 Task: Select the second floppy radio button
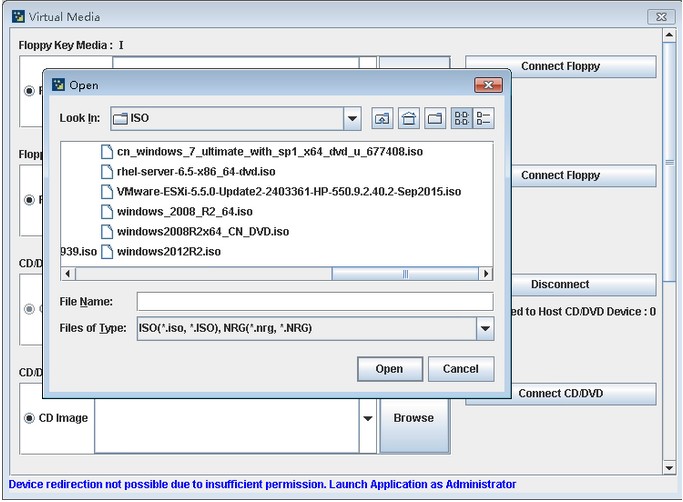[x=29, y=200]
